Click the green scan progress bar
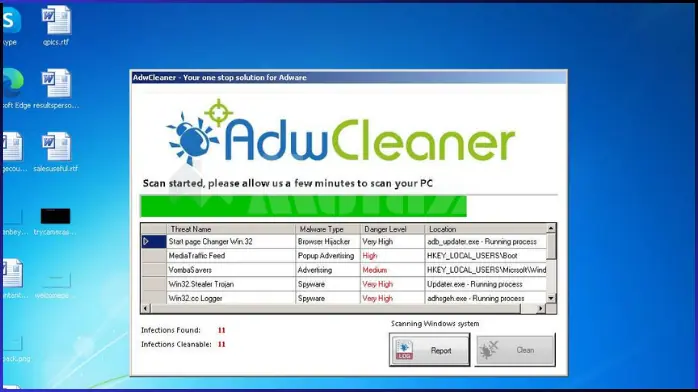The width and height of the screenshot is (698, 392). (x=304, y=206)
